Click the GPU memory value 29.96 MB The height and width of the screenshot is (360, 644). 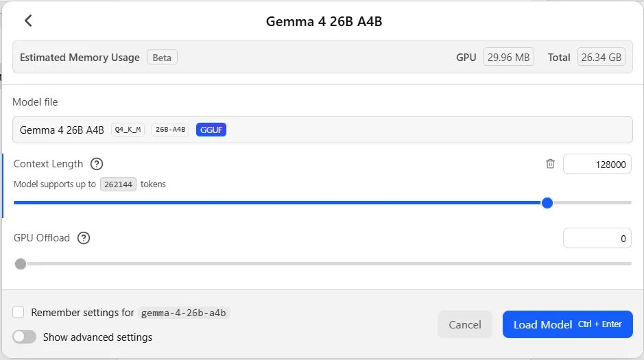pos(509,58)
